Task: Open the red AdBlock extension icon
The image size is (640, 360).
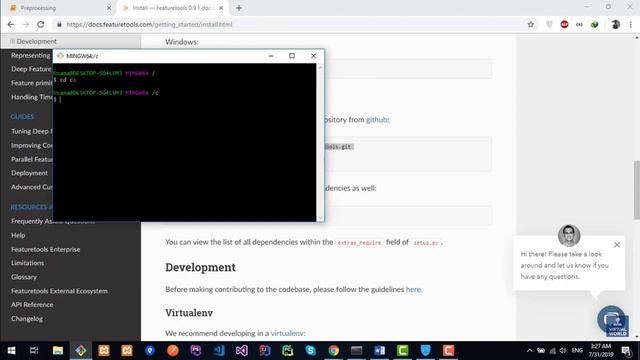Action: point(564,24)
